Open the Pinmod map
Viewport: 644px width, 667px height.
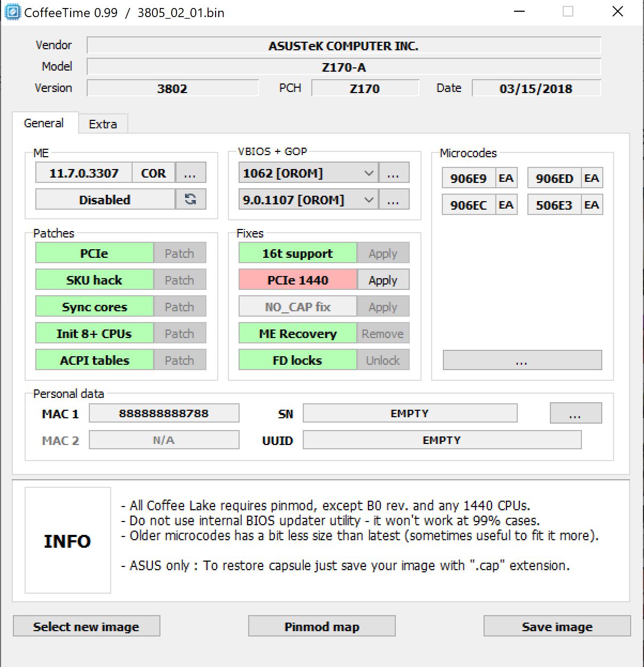tap(322, 626)
